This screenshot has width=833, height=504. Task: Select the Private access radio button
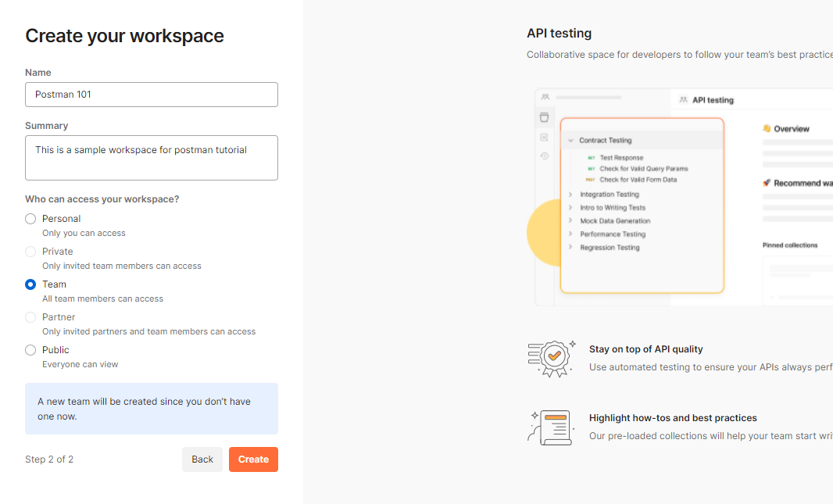pyautogui.click(x=30, y=252)
